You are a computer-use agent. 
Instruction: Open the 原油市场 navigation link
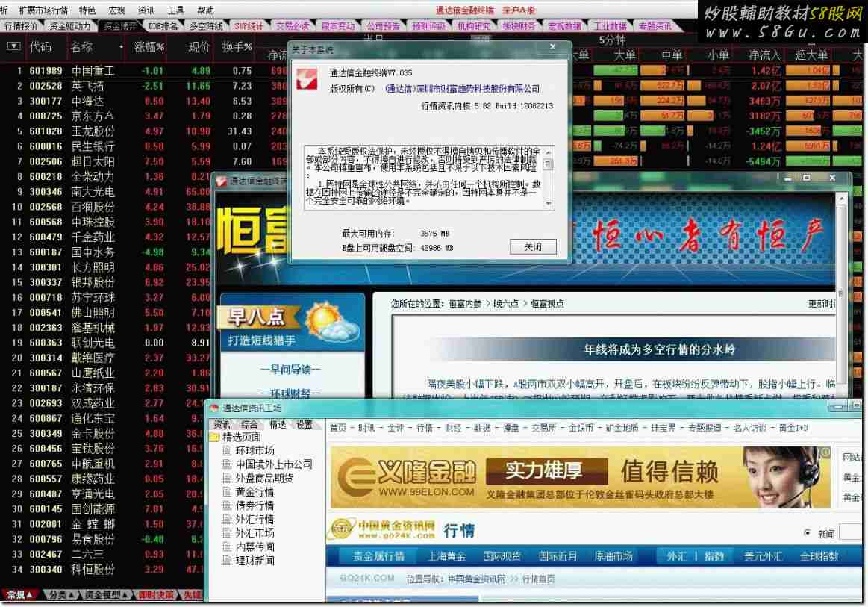[613, 556]
